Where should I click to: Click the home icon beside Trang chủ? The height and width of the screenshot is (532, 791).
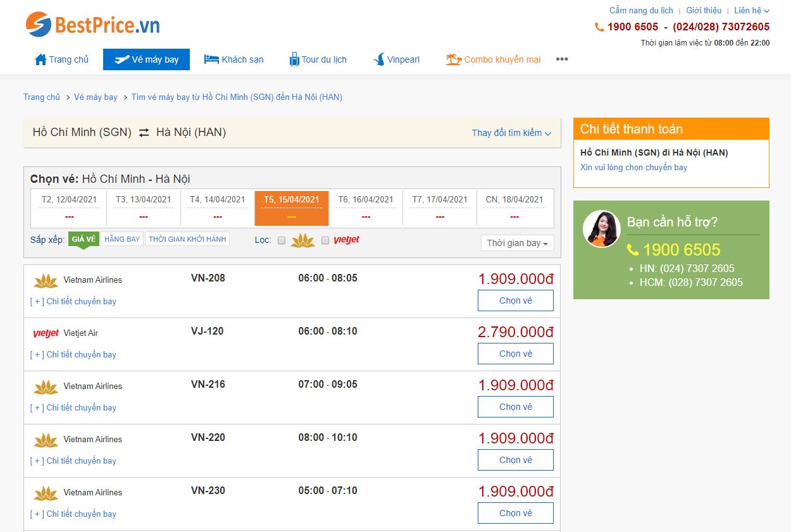coord(40,59)
